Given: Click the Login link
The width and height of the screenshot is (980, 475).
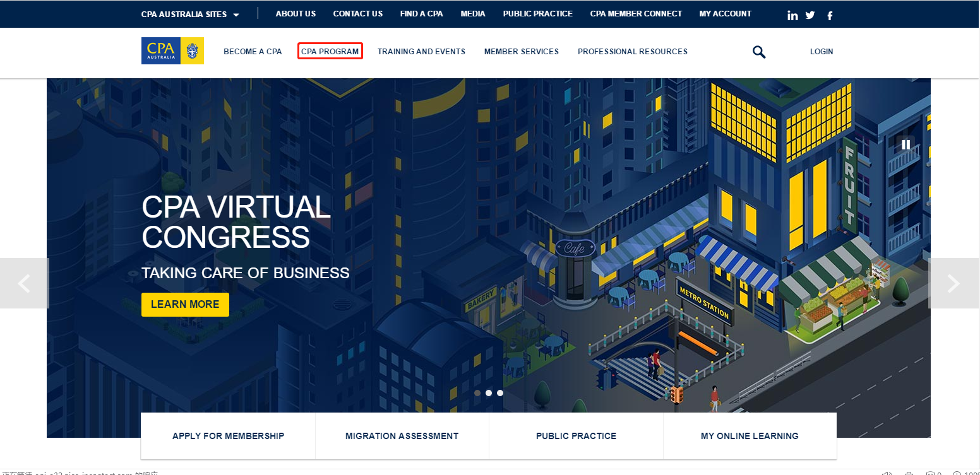Looking at the screenshot, I should click(822, 52).
